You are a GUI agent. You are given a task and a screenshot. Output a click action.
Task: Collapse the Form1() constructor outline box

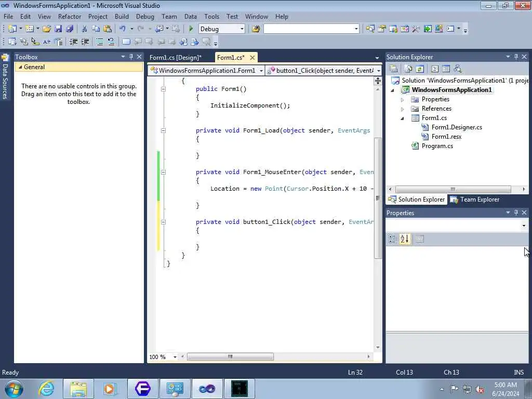coord(163,89)
